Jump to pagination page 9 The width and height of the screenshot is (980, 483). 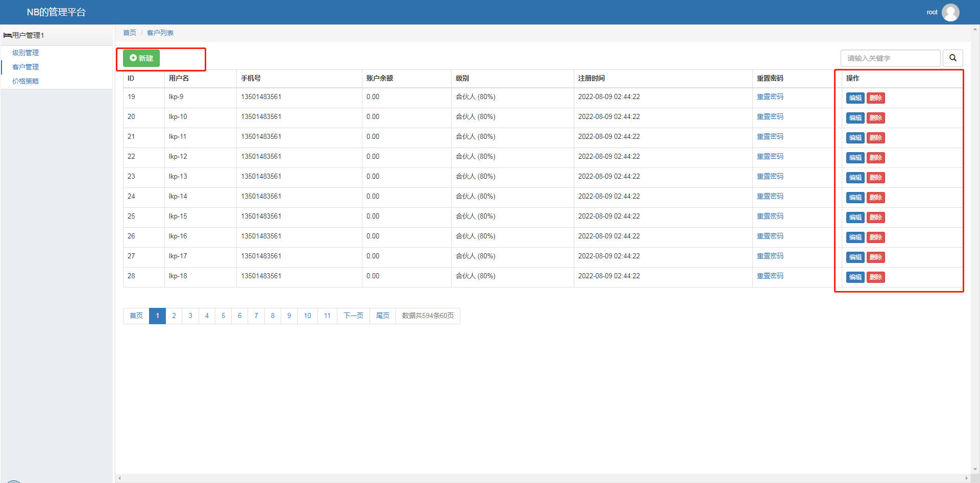click(289, 316)
